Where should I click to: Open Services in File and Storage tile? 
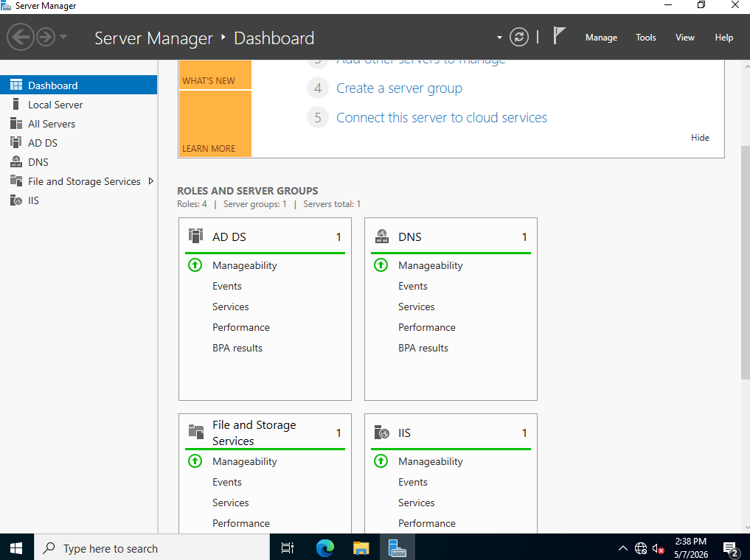point(231,503)
